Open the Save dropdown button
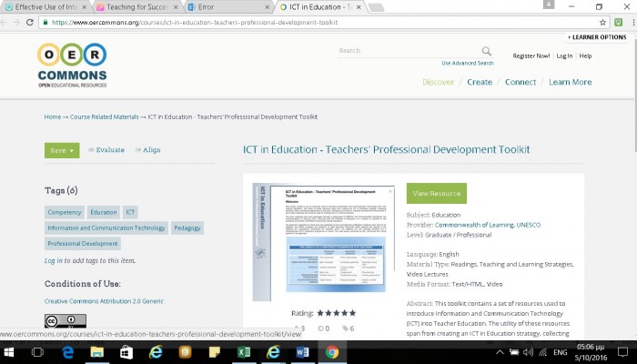 coord(62,150)
